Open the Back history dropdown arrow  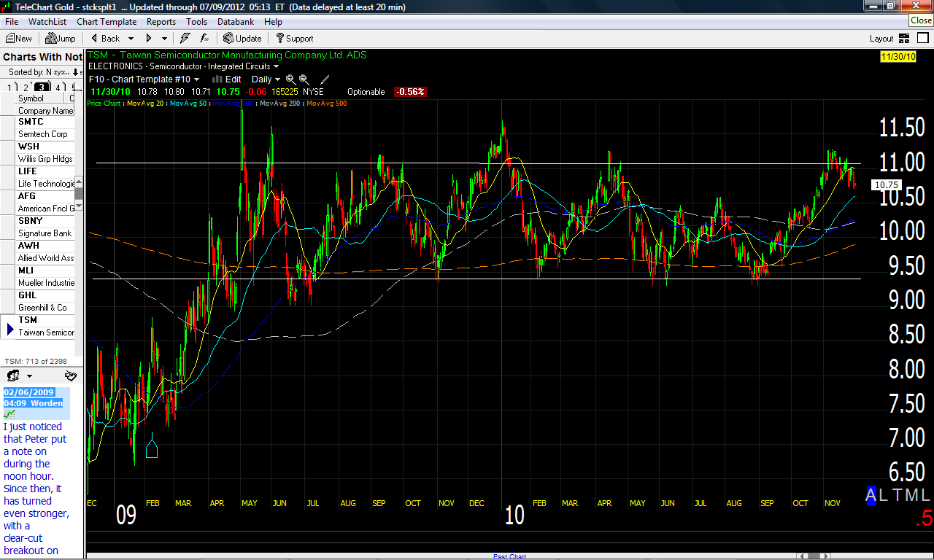click(131, 39)
